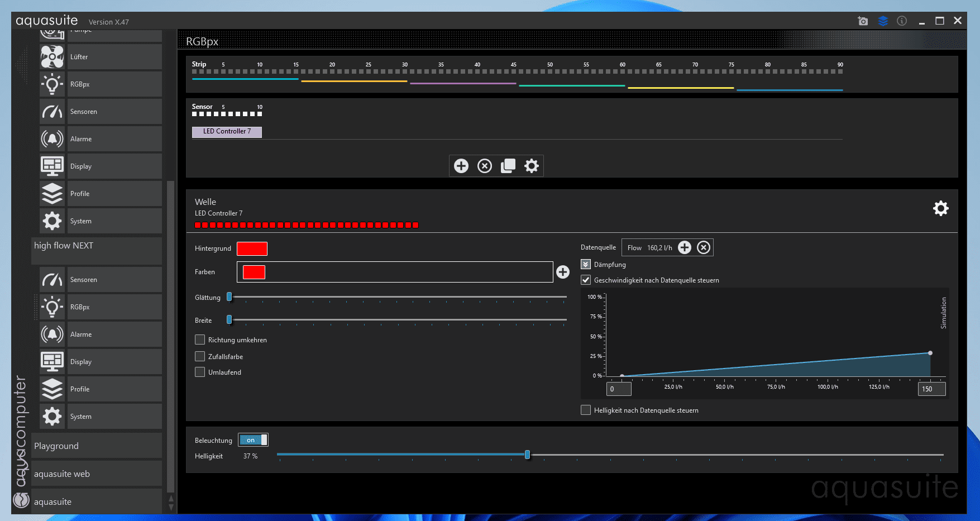Image resolution: width=980 pixels, height=521 pixels.
Task: Click the Welle effect title
Action: pos(205,202)
